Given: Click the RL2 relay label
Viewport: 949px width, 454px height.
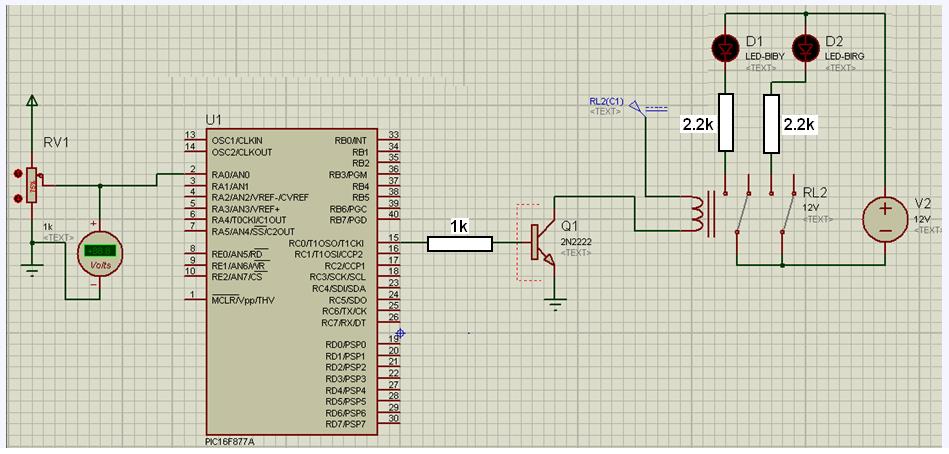Looking at the screenshot, I should [x=815, y=192].
